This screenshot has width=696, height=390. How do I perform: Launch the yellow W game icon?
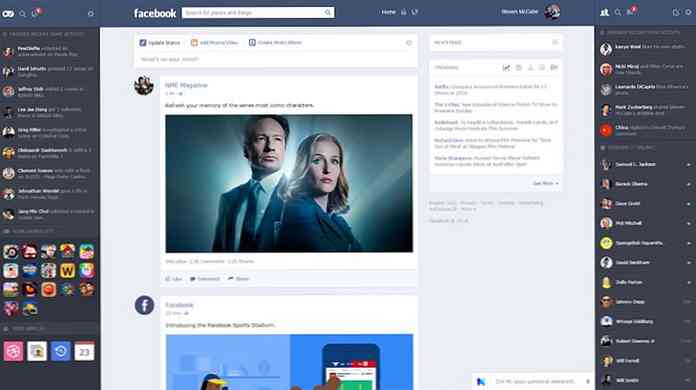point(67,271)
